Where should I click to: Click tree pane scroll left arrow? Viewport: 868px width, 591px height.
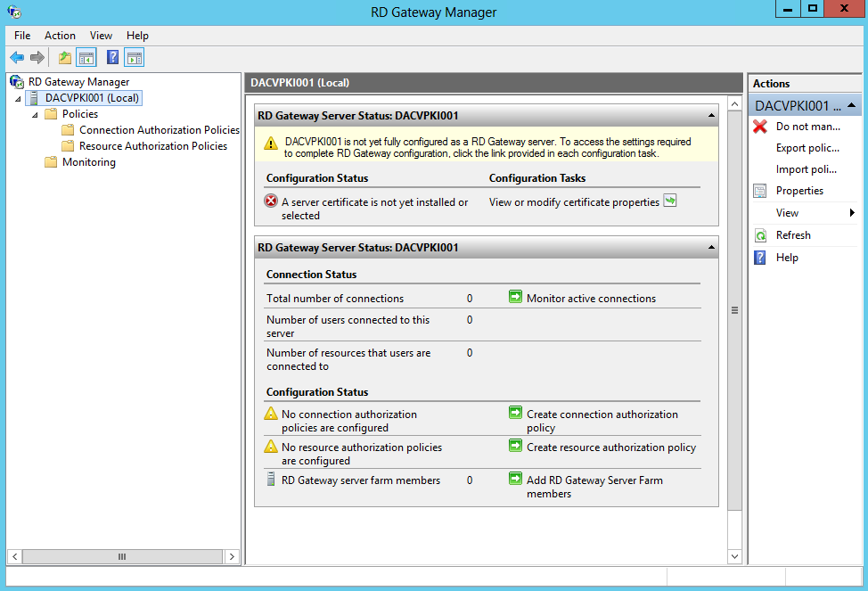pyautogui.click(x=15, y=556)
